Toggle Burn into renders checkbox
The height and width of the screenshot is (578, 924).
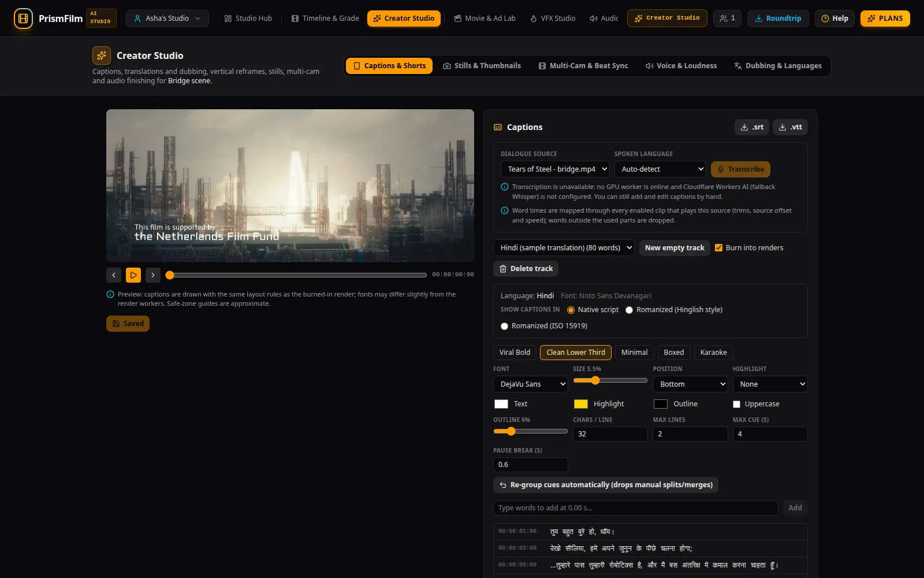719,248
